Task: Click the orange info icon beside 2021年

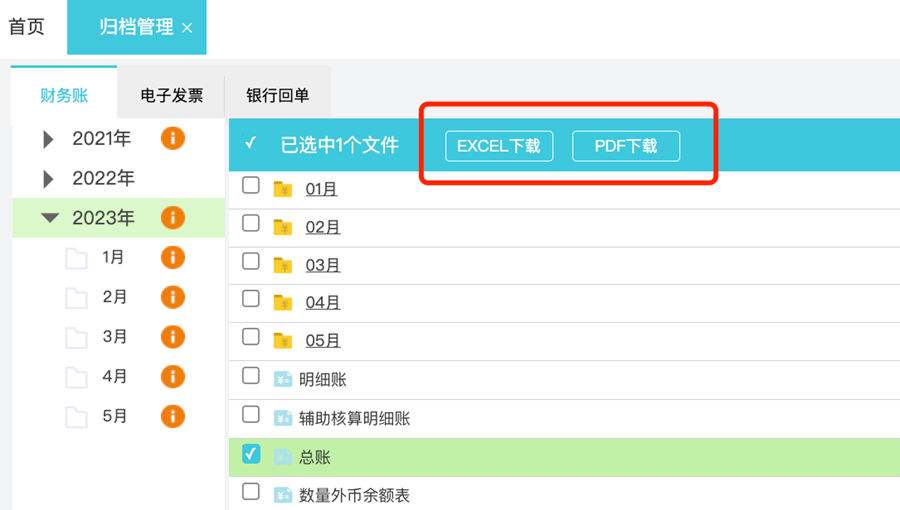Action: pyautogui.click(x=173, y=138)
